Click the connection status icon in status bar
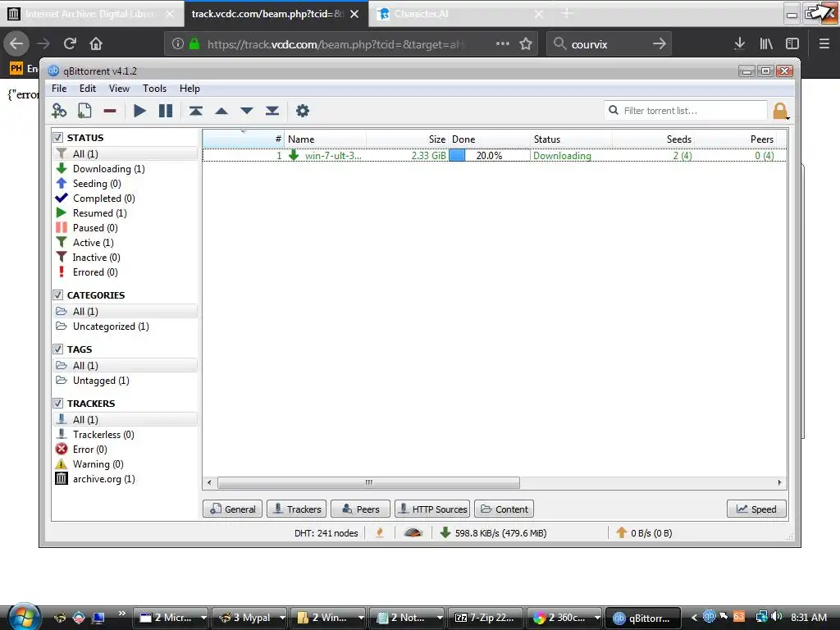Screen dimensions: 840x630 pos(380,532)
